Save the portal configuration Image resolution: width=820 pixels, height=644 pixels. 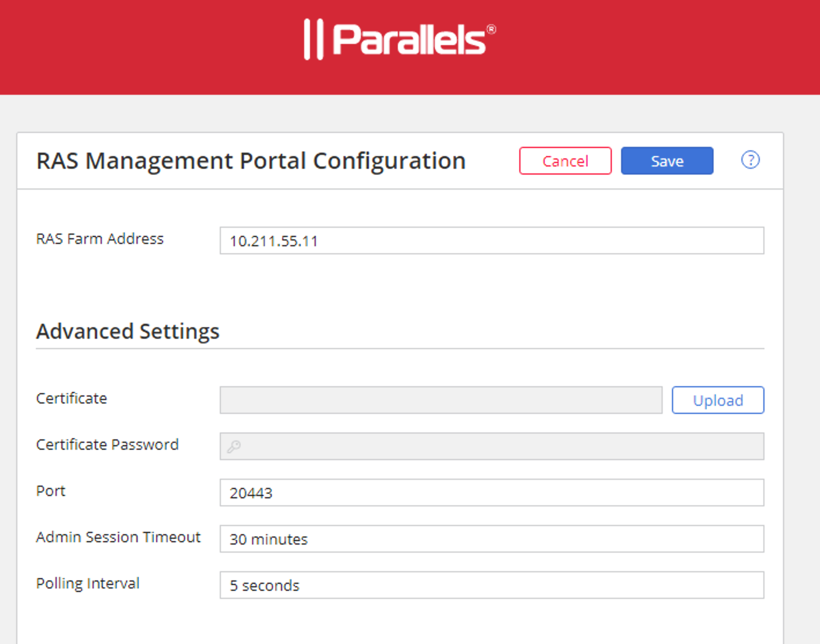(x=667, y=161)
